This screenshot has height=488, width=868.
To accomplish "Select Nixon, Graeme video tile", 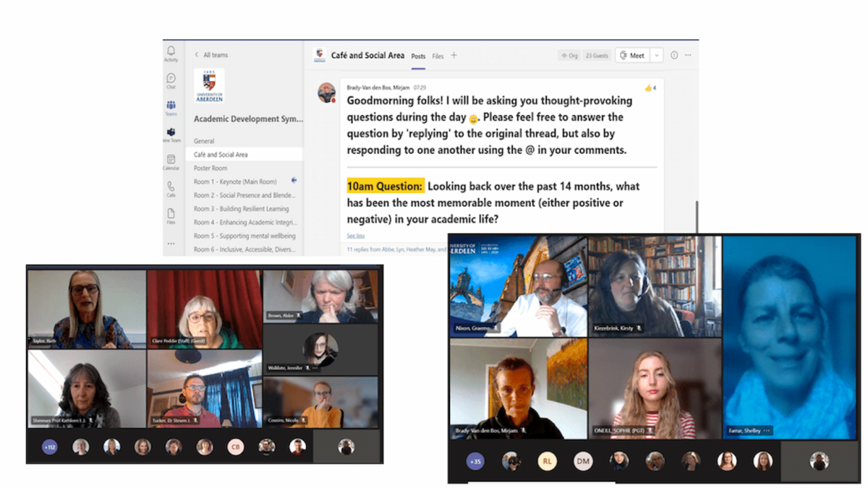I will coord(518,286).
